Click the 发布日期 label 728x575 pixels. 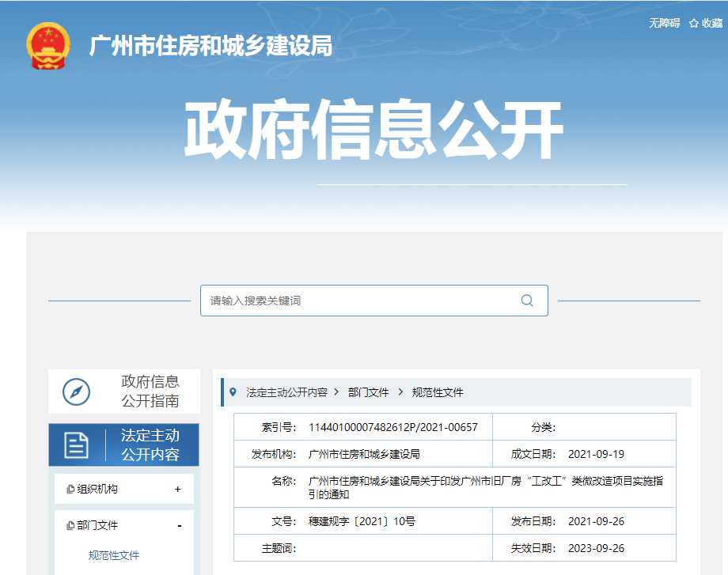coord(533,522)
